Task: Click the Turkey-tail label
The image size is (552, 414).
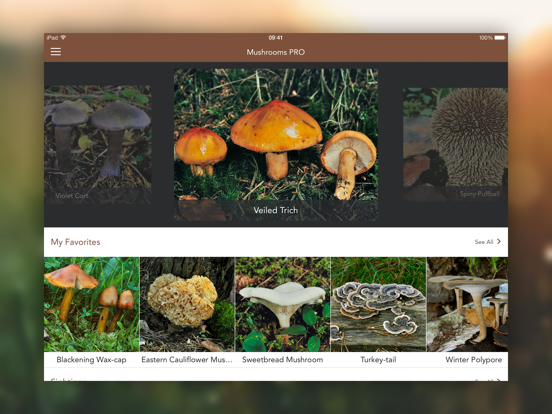Action: pyautogui.click(x=378, y=360)
